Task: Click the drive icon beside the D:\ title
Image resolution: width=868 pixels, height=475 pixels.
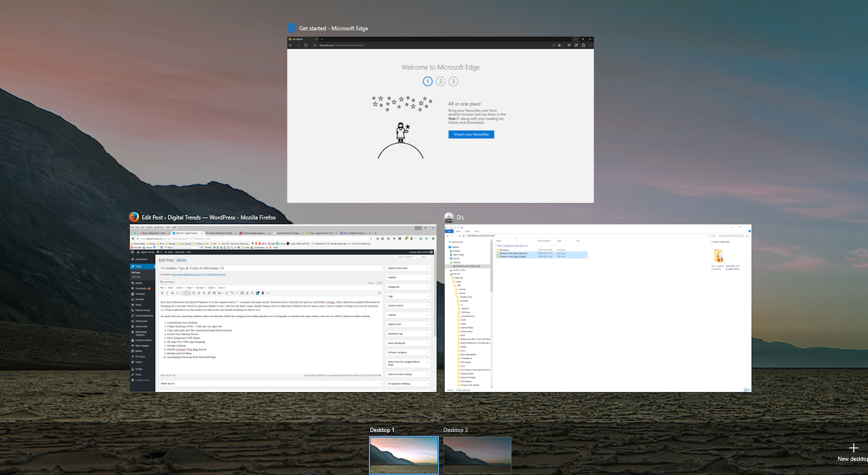Action: pos(448,218)
